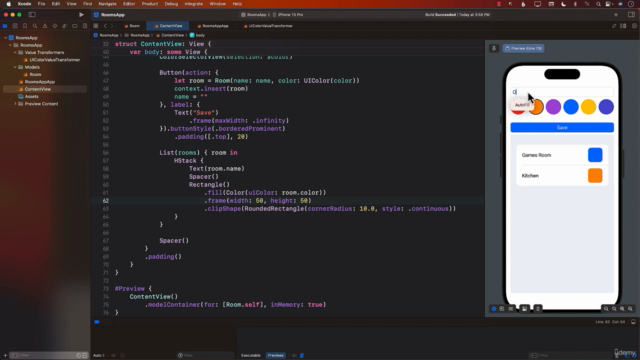
Task: Run the app with the play button
Action: (81, 15)
